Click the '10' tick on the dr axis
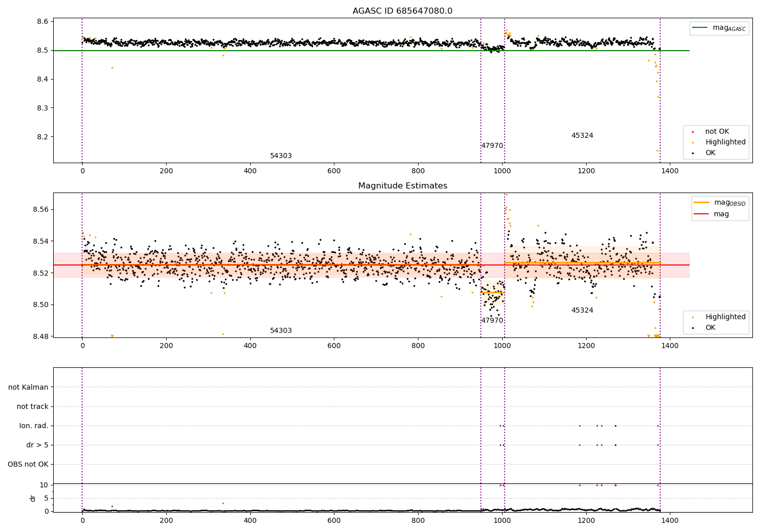This screenshot has width=760, height=532. (44, 485)
